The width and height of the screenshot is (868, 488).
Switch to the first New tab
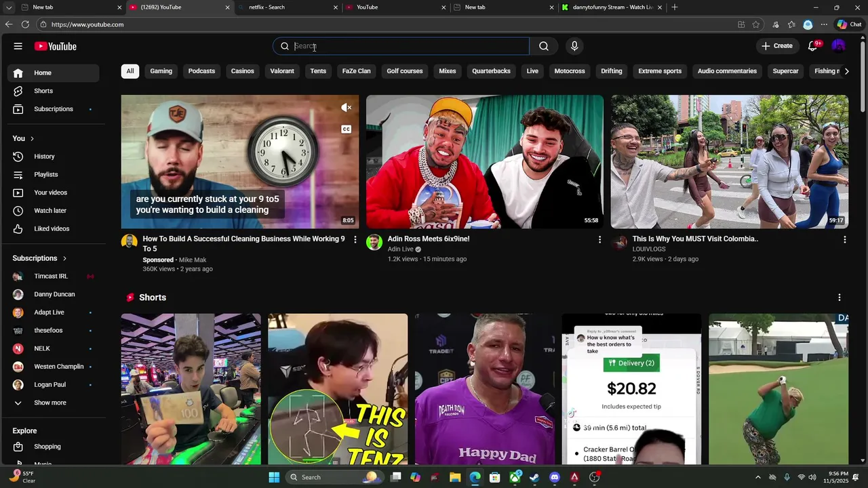click(71, 7)
